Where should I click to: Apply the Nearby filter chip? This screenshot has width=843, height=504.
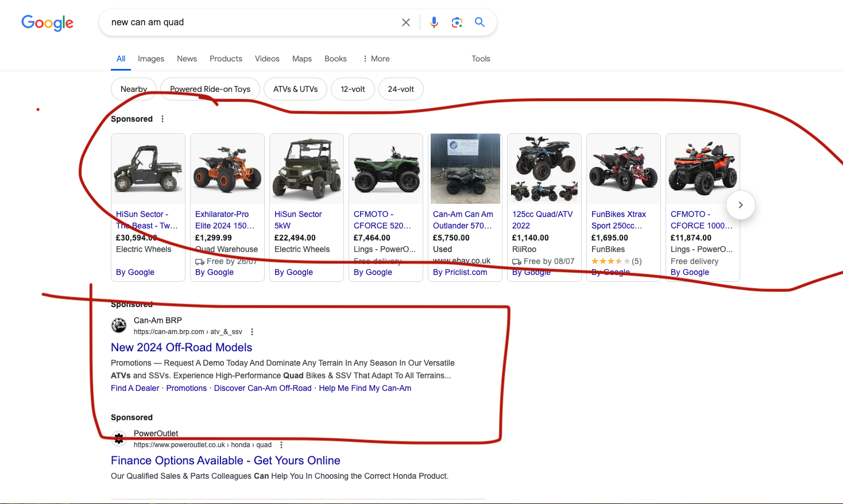[134, 89]
